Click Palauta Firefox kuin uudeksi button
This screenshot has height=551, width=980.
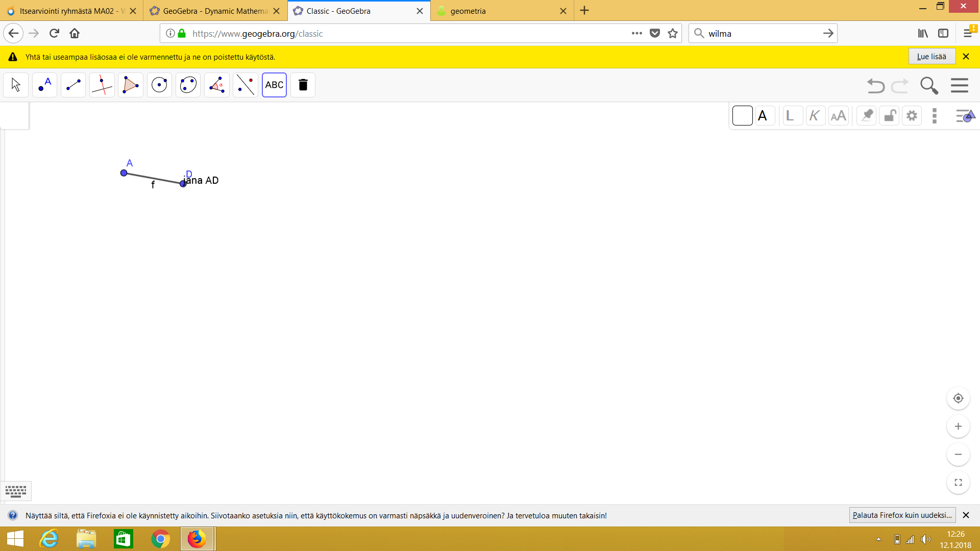click(x=902, y=515)
